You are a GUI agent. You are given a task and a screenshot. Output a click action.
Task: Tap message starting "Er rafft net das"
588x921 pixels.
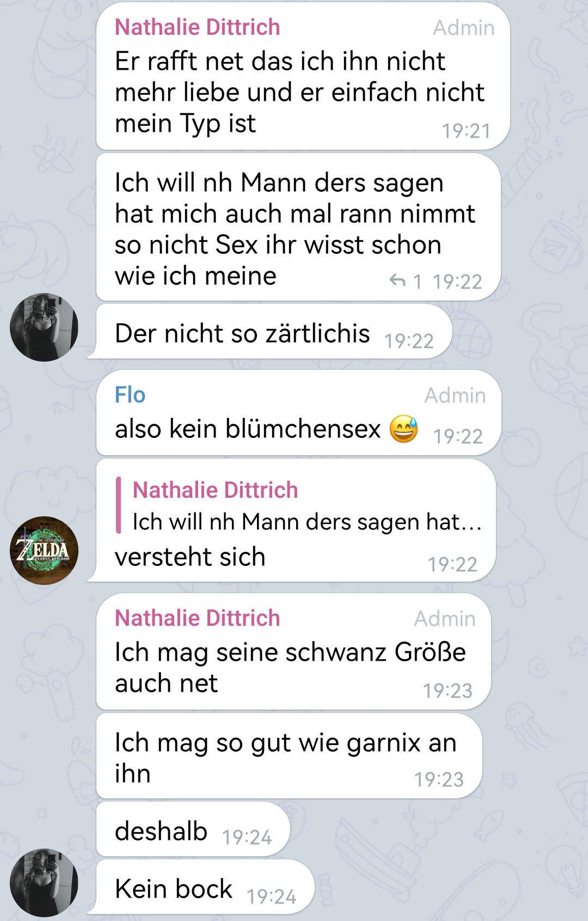point(303,76)
